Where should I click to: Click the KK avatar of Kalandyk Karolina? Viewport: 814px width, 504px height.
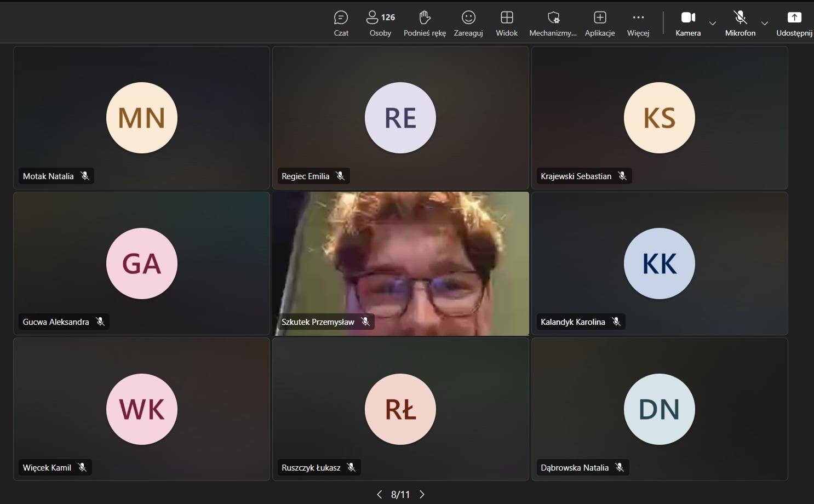pyautogui.click(x=659, y=264)
